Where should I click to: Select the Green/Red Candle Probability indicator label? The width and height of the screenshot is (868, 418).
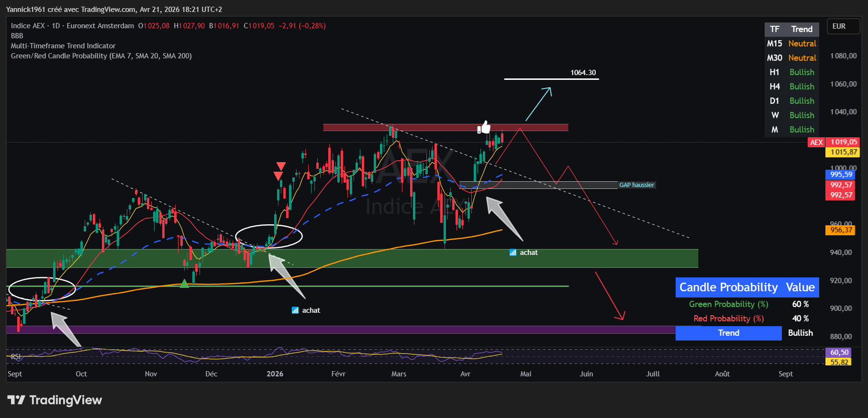[x=101, y=56]
